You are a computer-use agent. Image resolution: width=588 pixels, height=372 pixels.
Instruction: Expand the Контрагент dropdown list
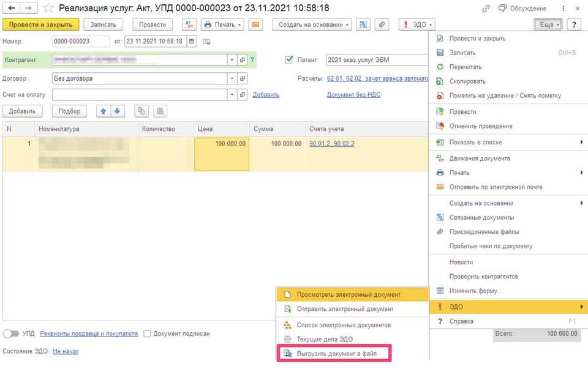(x=232, y=60)
